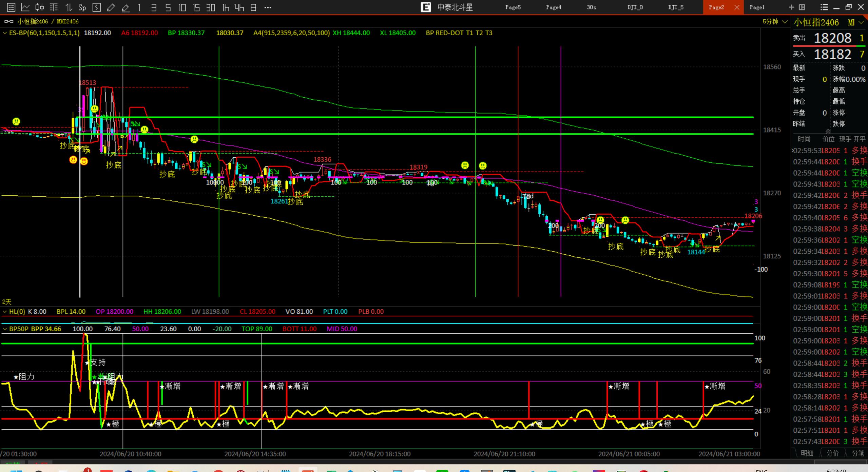The width and height of the screenshot is (868, 472).
Task: Switch to 1-minute period
Action: click(x=139, y=7)
